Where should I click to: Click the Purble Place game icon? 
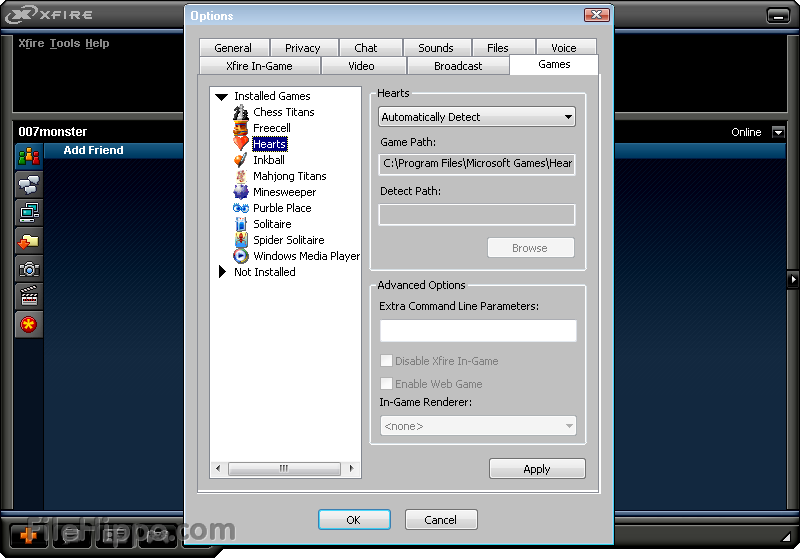click(x=241, y=208)
